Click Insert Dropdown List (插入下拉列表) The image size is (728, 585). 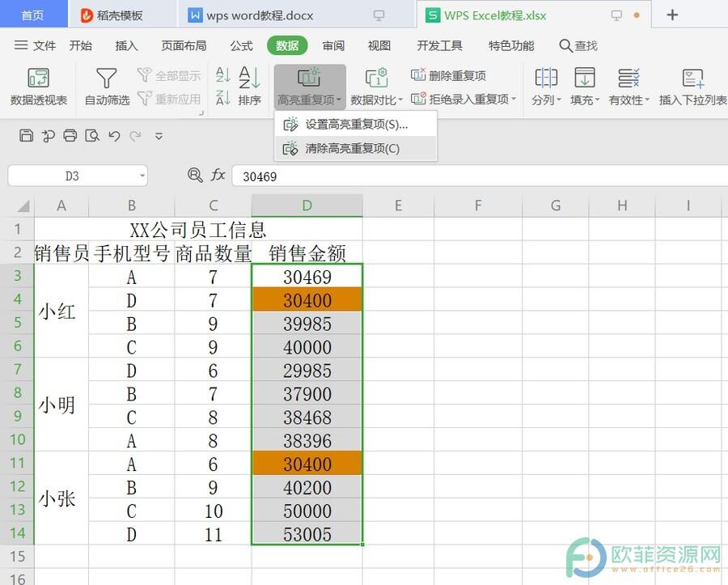click(692, 87)
